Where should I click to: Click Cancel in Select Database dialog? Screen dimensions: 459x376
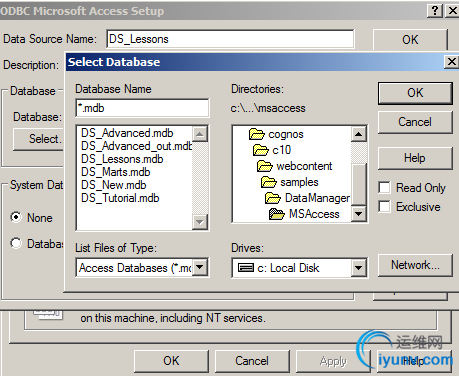[x=415, y=122]
